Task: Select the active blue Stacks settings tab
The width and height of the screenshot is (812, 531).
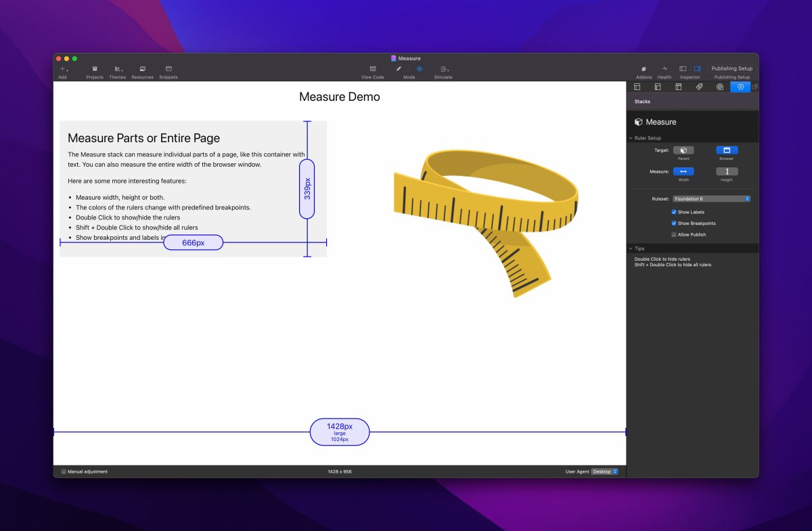Action: [740, 87]
